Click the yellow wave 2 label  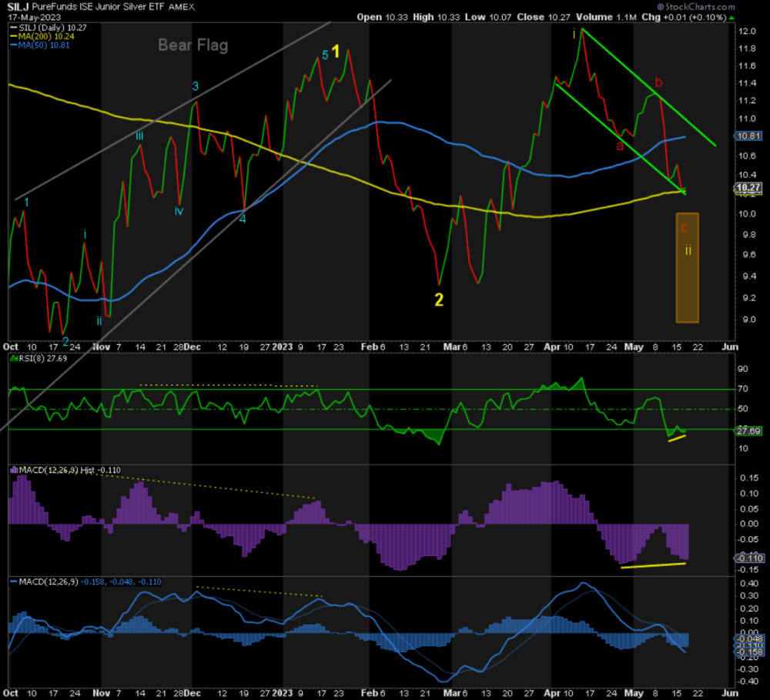click(x=438, y=300)
